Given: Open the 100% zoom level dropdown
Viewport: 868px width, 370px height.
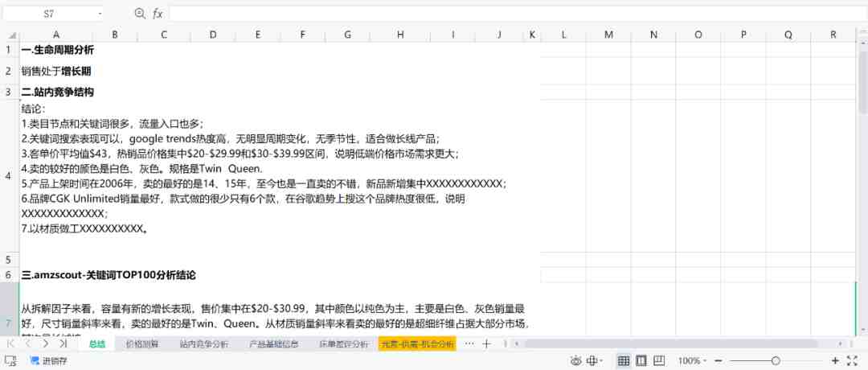Looking at the screenshot, I should tap(692, 360).
